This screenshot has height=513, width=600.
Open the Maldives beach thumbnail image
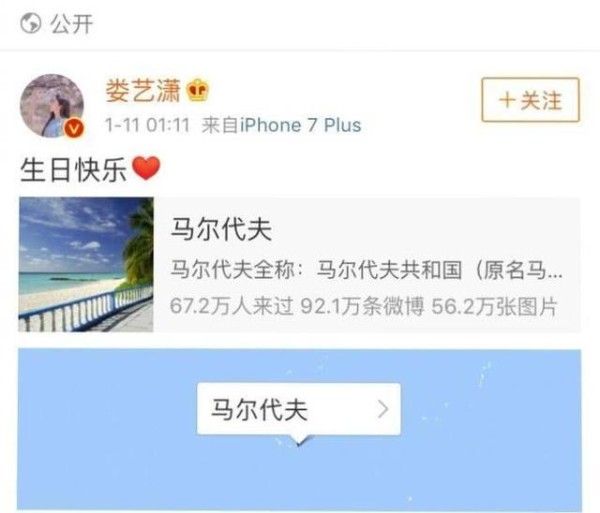[x=86, y=264]
